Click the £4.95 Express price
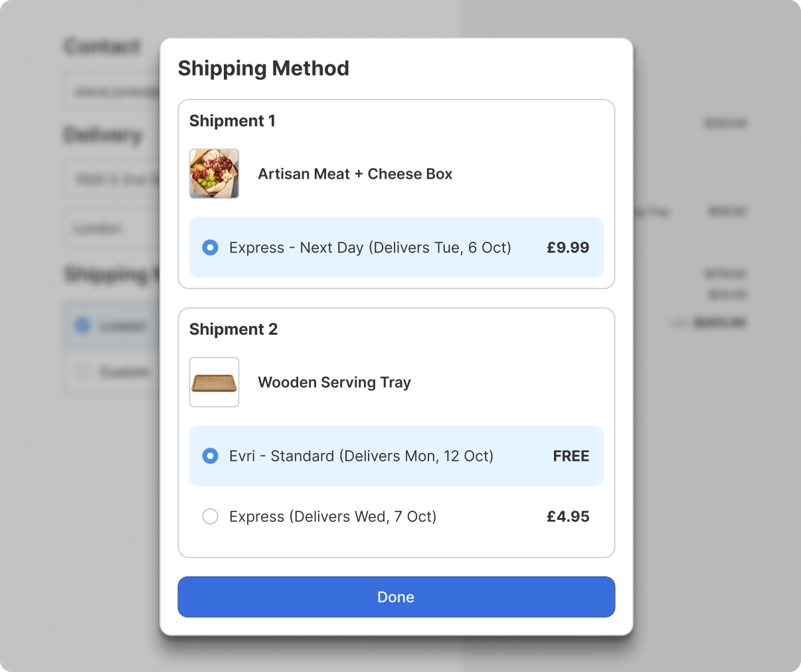Screen dimensions: 801x672 pyautogui.click(x=568, y=517)
